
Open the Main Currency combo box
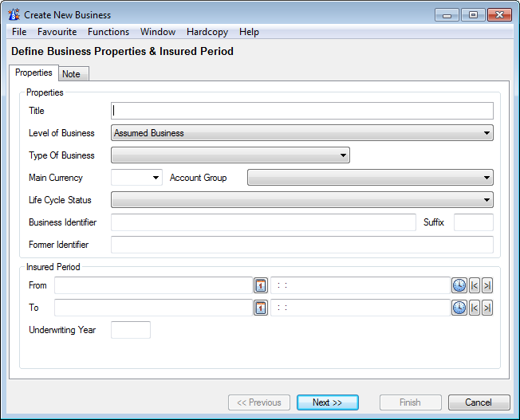(156, 178)
